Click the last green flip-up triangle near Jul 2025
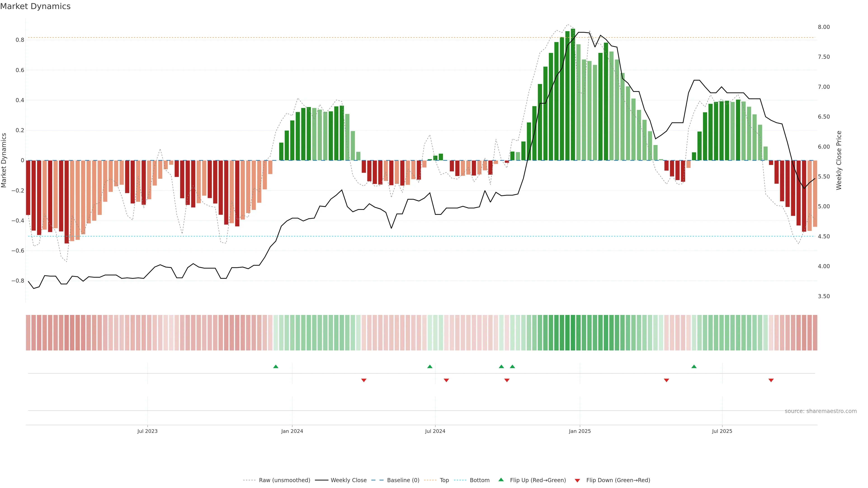The width and height of the screenshot is (868, 488). [694, 366]
